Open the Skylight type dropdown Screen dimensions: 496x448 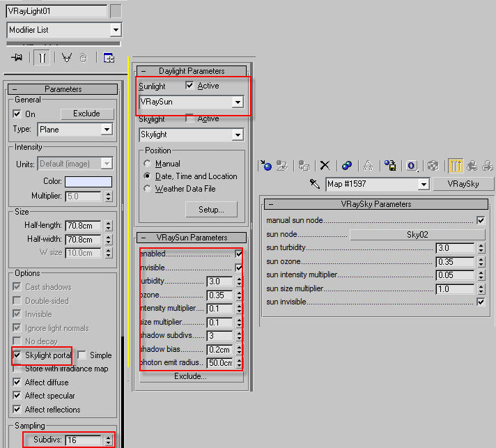(238, 134)
